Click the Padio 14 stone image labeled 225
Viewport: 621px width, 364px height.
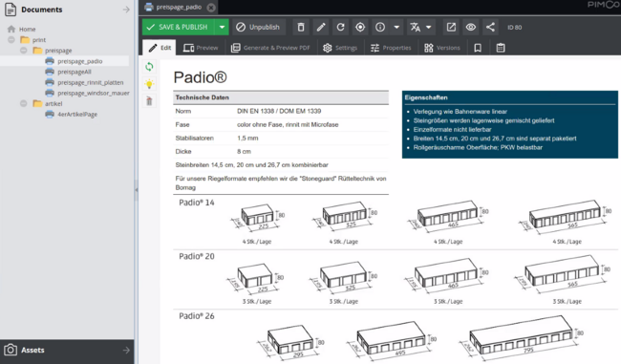pos(257,218)
